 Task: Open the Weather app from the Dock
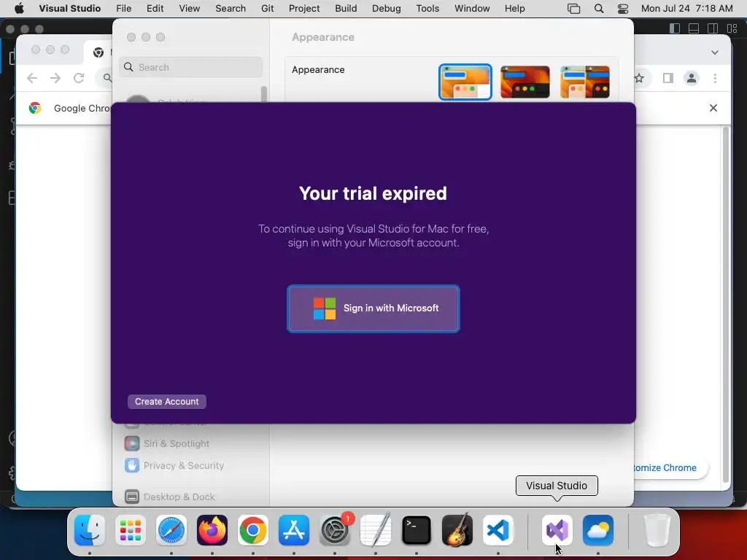pyautogui.click(x=598, y=530)
